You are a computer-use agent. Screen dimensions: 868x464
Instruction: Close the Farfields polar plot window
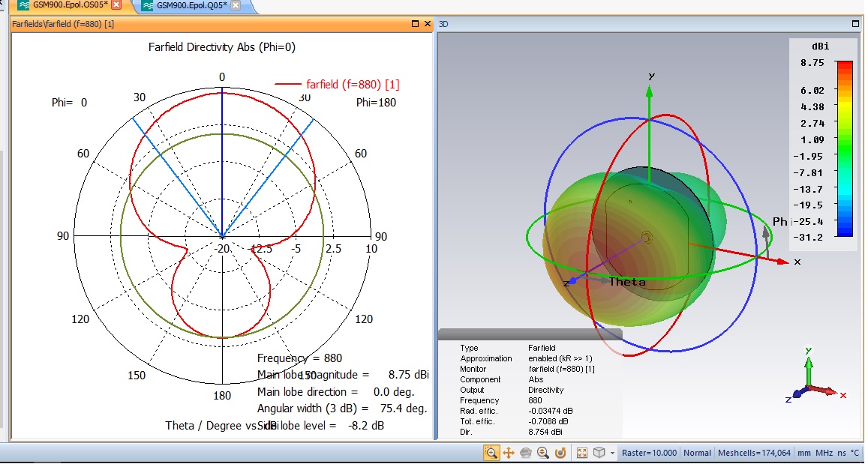pos(428,24)
